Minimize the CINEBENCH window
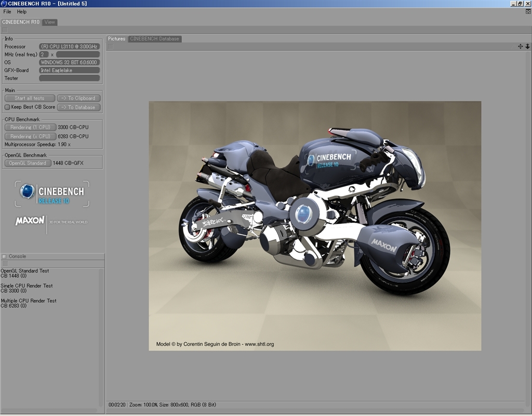 pos(513,4)
